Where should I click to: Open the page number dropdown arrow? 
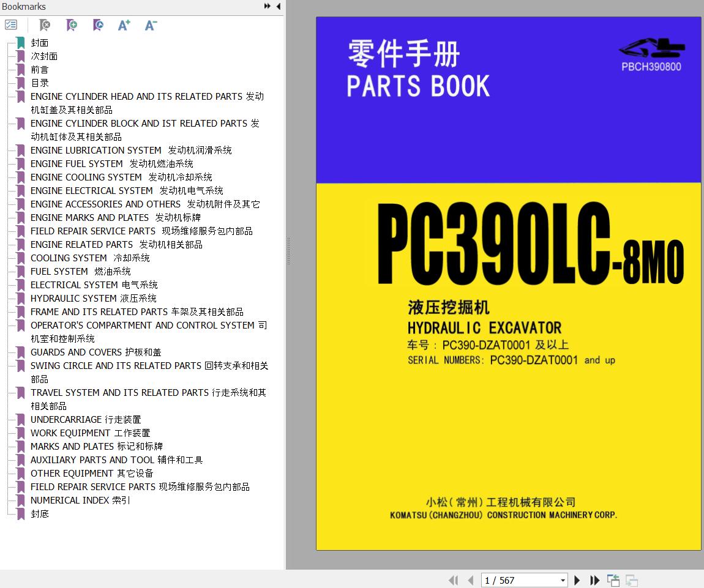[563, 581]
